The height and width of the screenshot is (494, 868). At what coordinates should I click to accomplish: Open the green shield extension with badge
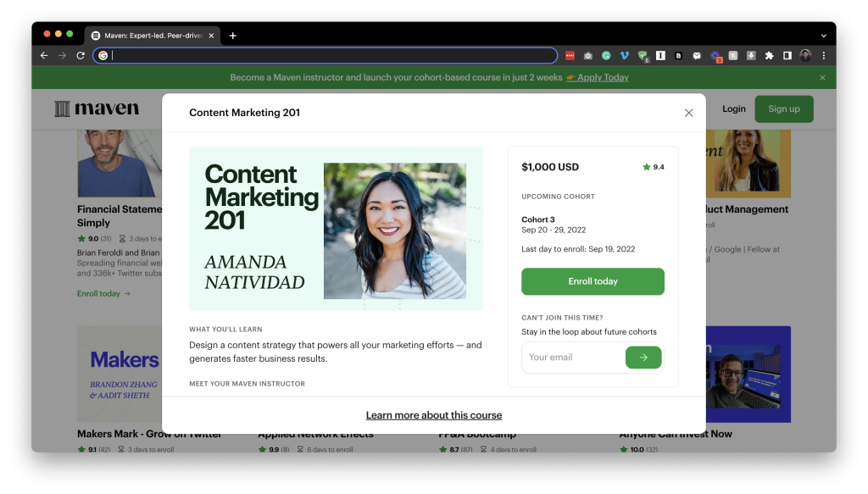point(643,55)
